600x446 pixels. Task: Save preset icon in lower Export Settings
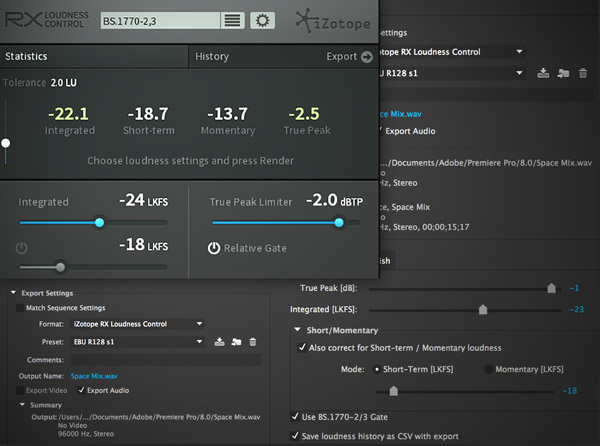[x=219, y=342]
